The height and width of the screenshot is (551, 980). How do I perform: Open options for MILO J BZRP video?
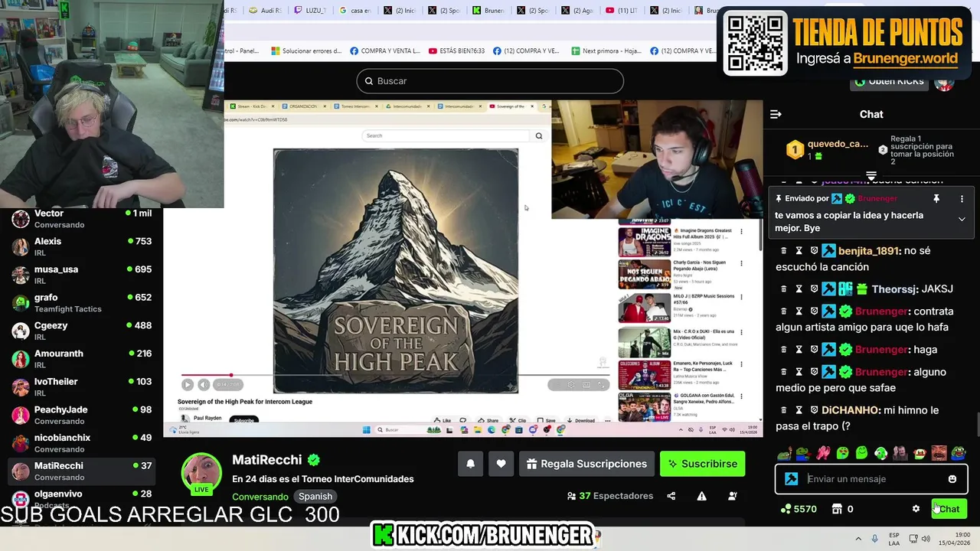741,298
